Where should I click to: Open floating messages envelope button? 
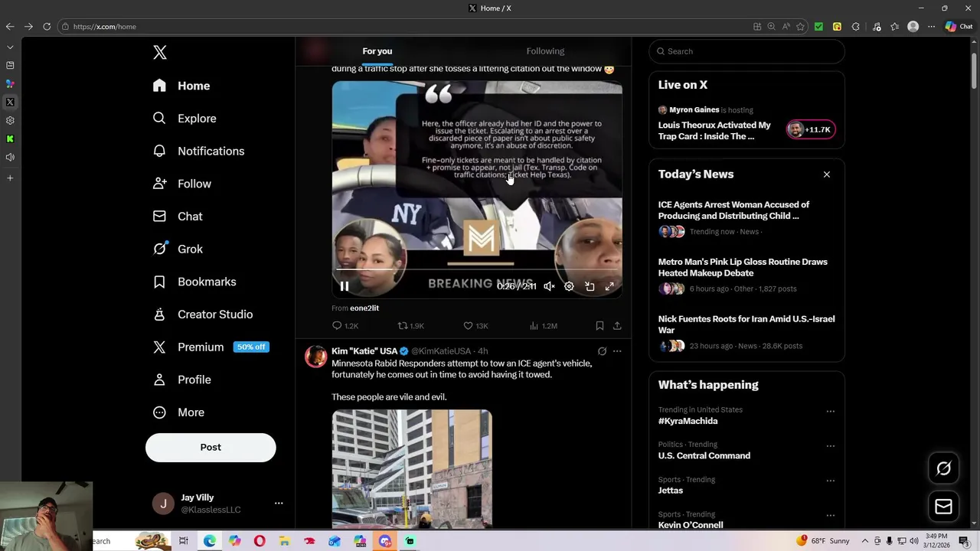tap(943, 507)
